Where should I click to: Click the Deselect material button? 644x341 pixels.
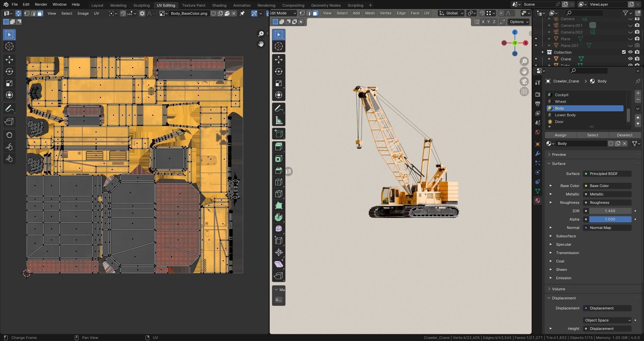[x=625, y=135]
